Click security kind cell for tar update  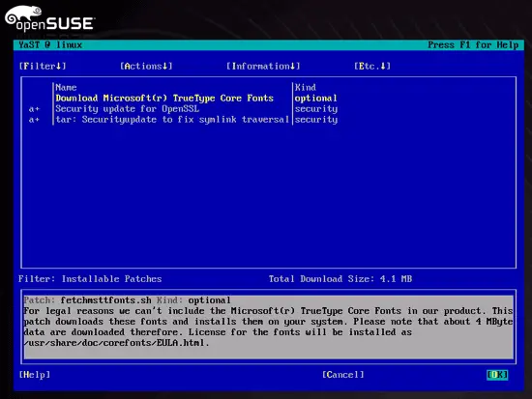316,120
